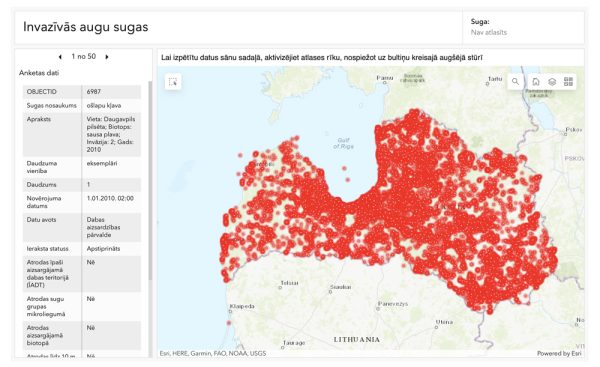This screenshot has width=600, height=367.
Task: Click the 'Powered by Esri' link
Action: click(559, 353)
